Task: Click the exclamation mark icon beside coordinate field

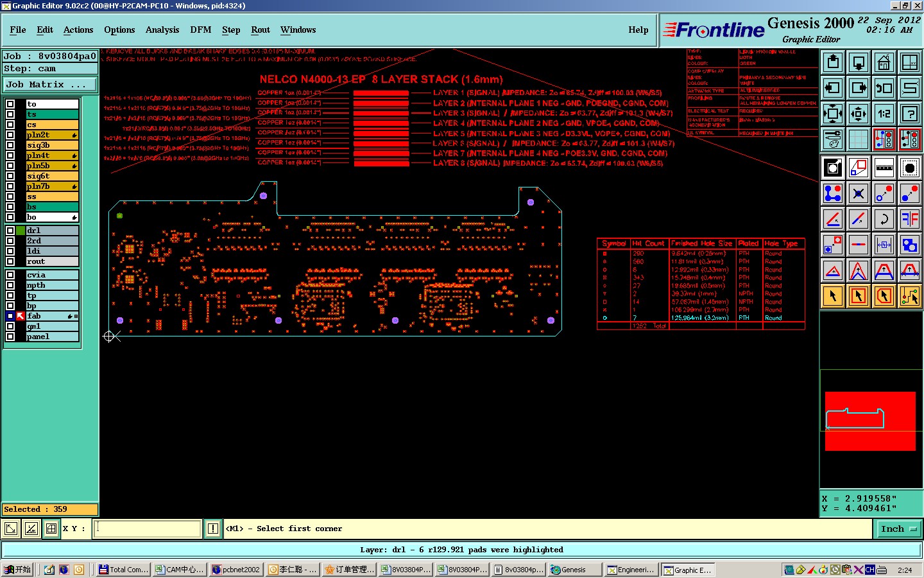Action: (213, 529)
